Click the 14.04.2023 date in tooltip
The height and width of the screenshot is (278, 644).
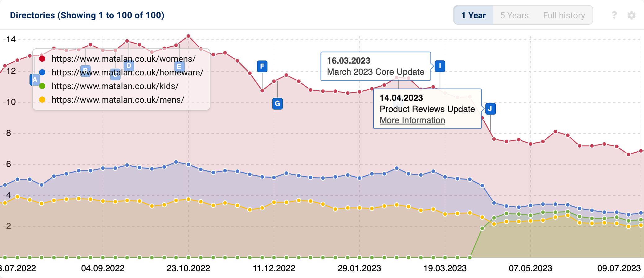pyautogui.click(x=401, y=98)
